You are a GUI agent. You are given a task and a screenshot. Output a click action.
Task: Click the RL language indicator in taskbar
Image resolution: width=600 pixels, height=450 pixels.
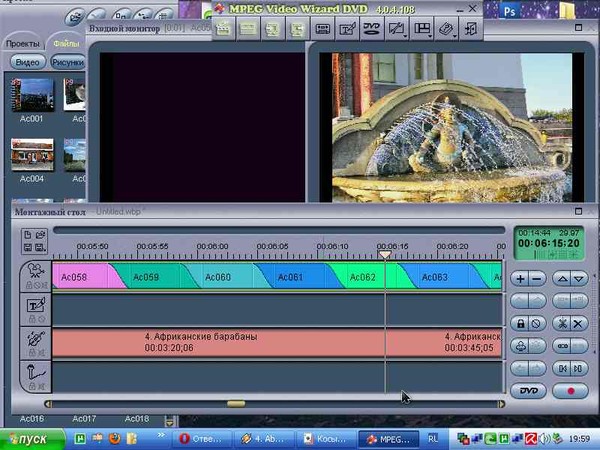point(432,439)
